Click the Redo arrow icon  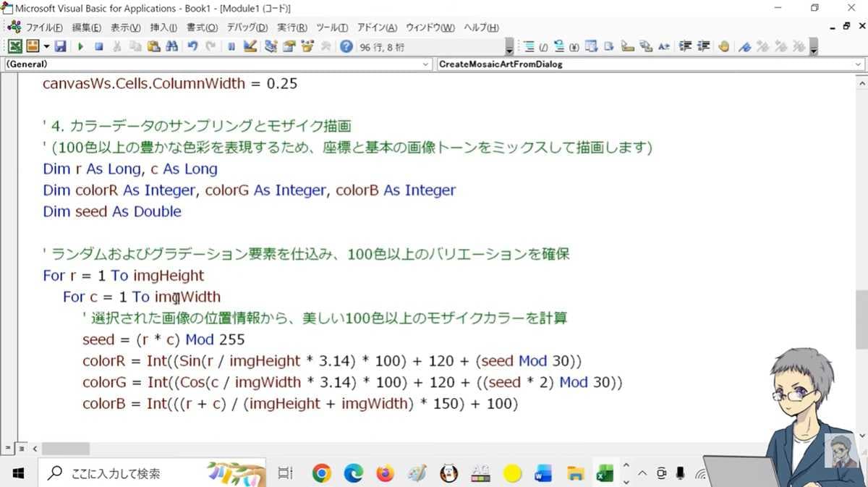tap(210, 46)
